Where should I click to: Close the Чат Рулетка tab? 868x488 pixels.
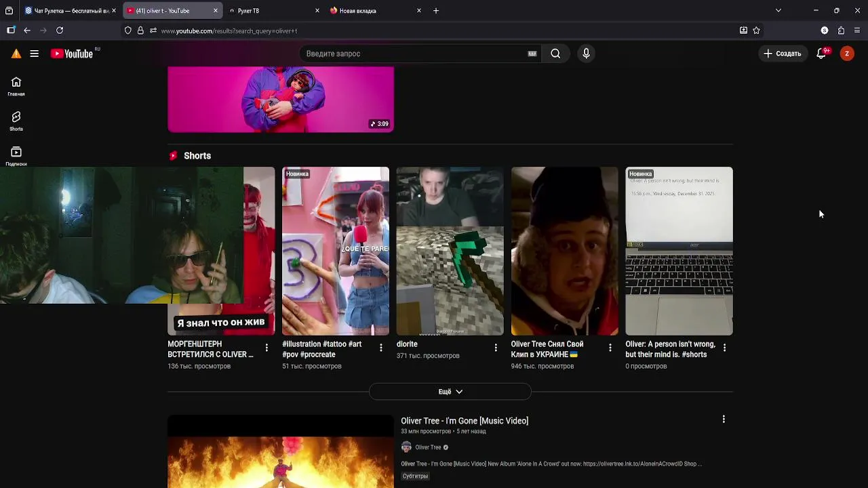(x=114, y=11)
